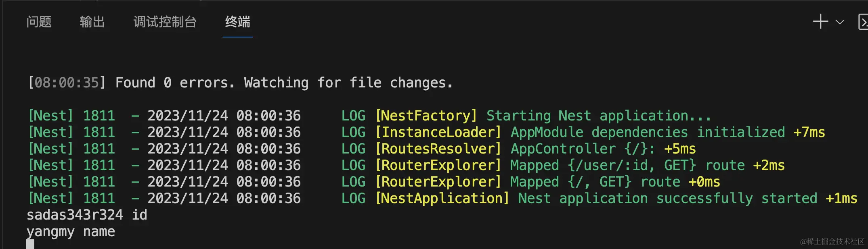Create a new terminal with plus icon
868x249 pixels.
point(820,21)
